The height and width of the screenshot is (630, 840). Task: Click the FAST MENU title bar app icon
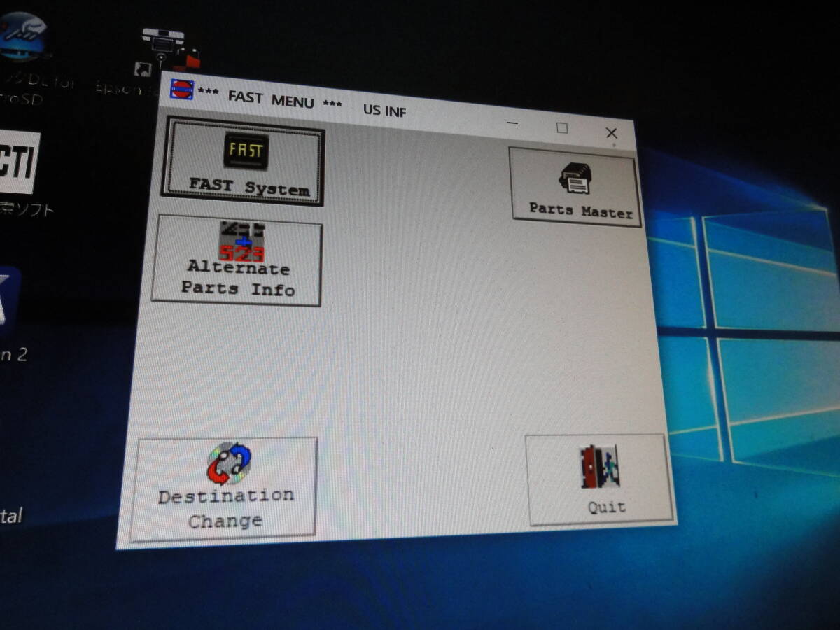point(181,90)
